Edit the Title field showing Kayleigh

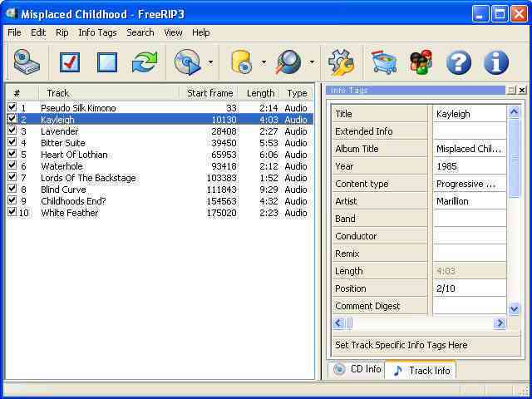pyautogui.click(x=470, y=114)
